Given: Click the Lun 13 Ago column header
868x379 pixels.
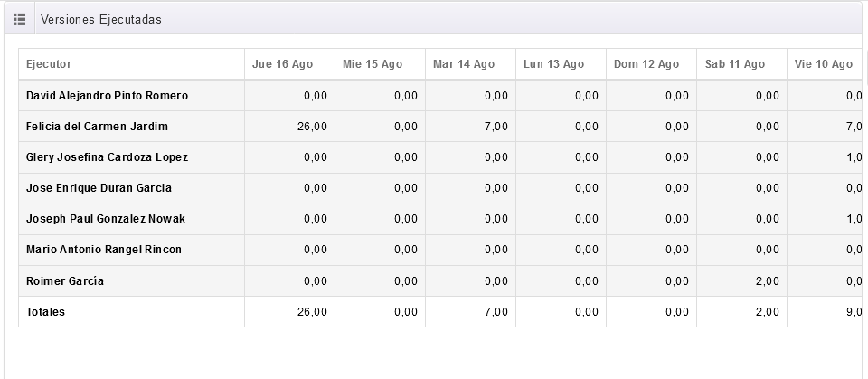Looking at the screenshot, I should coord(553,64).
